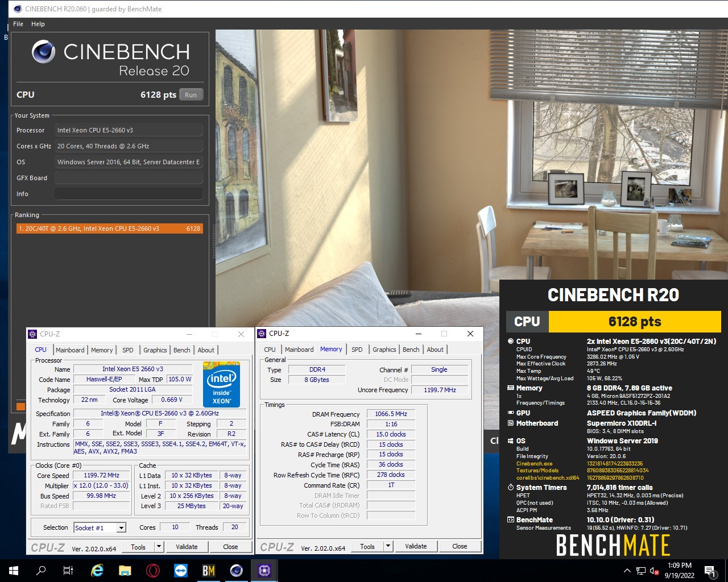728x582 pixels.
Task: Click the Core Speed value 1199.72 MHz
Action: pos(102,476)
